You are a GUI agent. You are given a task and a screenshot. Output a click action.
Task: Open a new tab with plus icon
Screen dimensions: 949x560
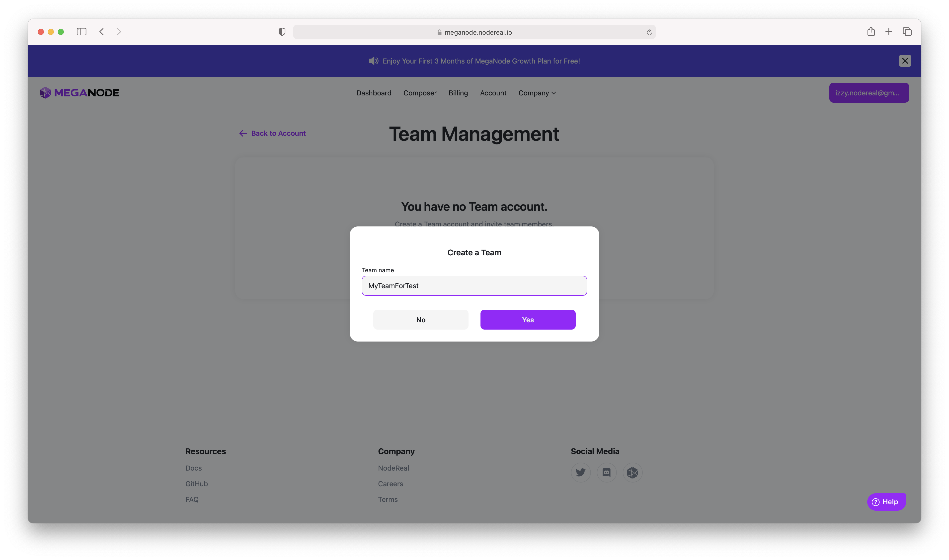tap(889, 32)
